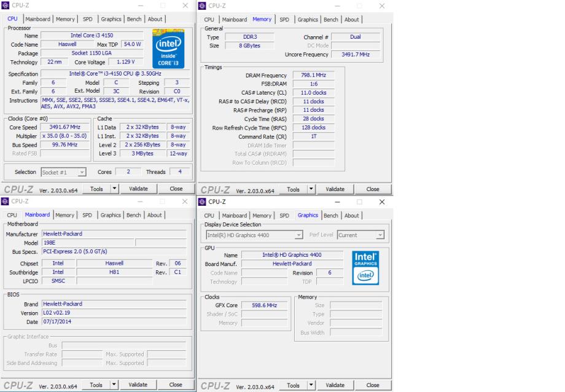Switch to Bench tab in the CPU window
Screen dimensions: 565x392
tap(134, 19)
